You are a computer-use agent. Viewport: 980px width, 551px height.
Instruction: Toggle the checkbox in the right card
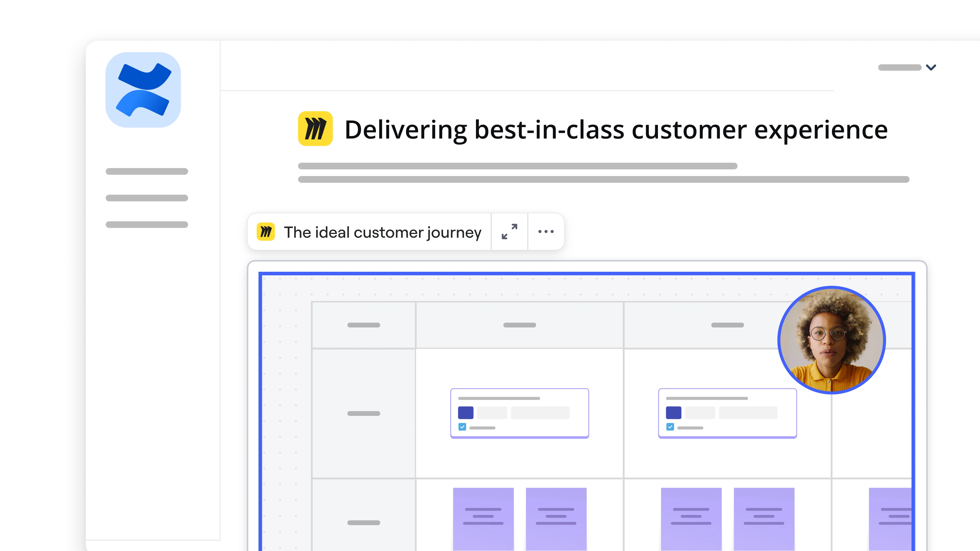tap(670, 427)
